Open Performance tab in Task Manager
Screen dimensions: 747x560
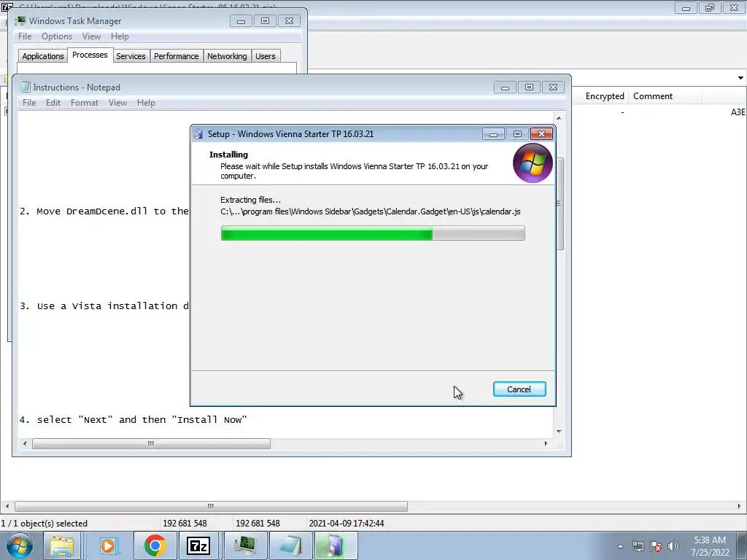pyautogui.click(x=176, y=56)
